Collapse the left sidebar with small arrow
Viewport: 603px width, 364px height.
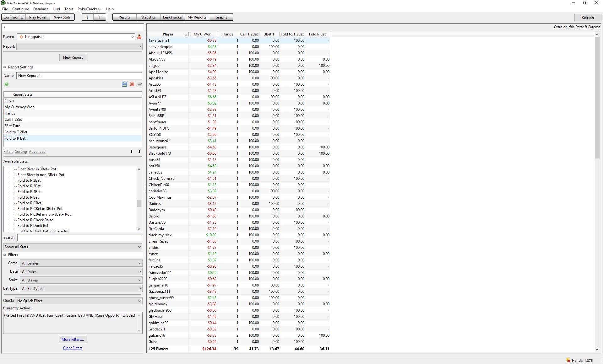point(4,27)
